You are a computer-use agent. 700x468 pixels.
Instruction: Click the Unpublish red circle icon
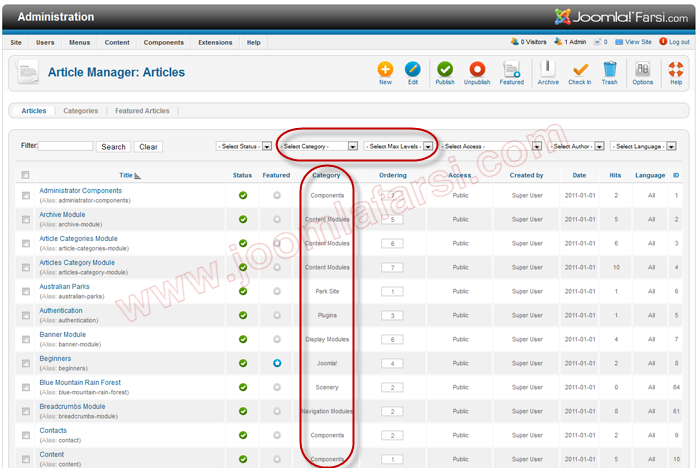[x=477, y=70]
